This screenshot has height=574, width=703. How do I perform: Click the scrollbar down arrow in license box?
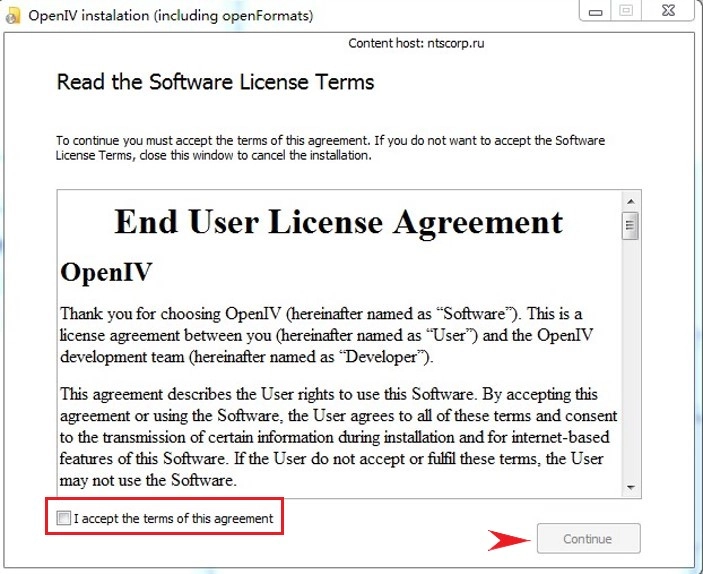tap(630, 487)
